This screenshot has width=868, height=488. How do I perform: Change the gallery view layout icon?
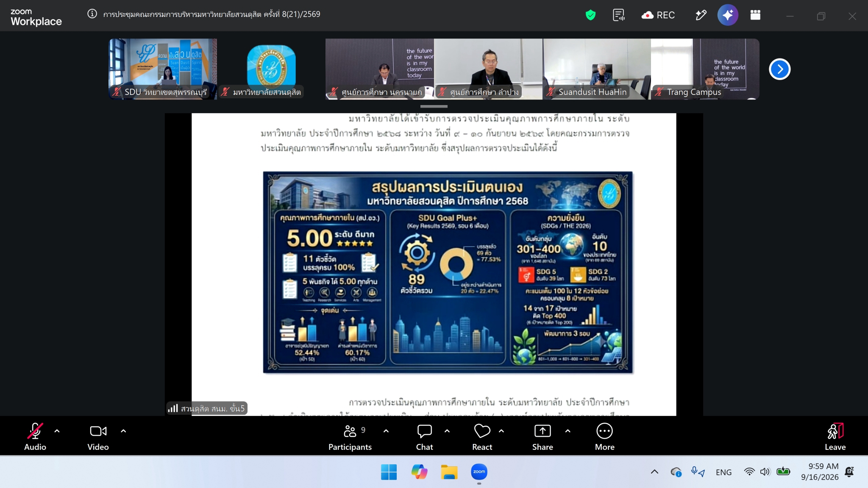tap(755, 15)
